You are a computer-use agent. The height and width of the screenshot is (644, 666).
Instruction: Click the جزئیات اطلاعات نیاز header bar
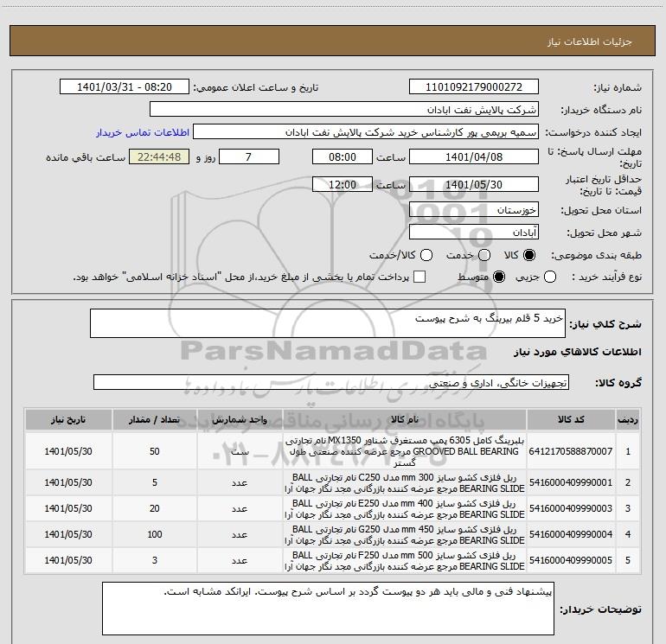(x=332, y=41)
